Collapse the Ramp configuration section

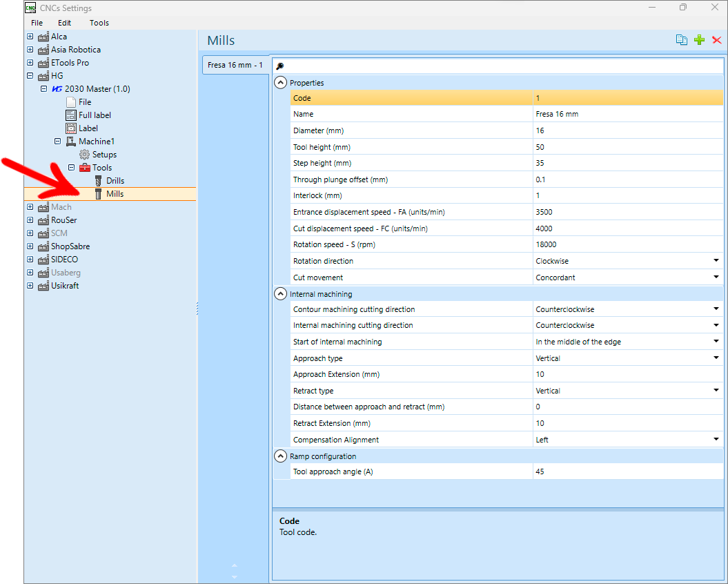(x=280, y=456)
